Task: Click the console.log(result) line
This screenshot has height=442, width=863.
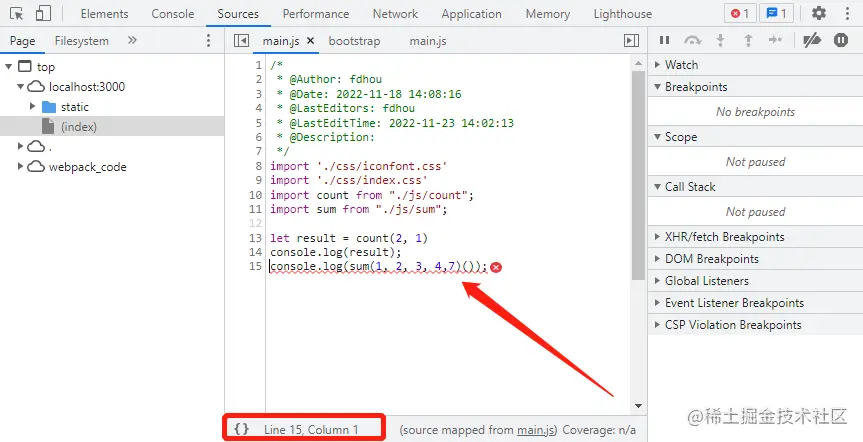Action: [336, 252]
